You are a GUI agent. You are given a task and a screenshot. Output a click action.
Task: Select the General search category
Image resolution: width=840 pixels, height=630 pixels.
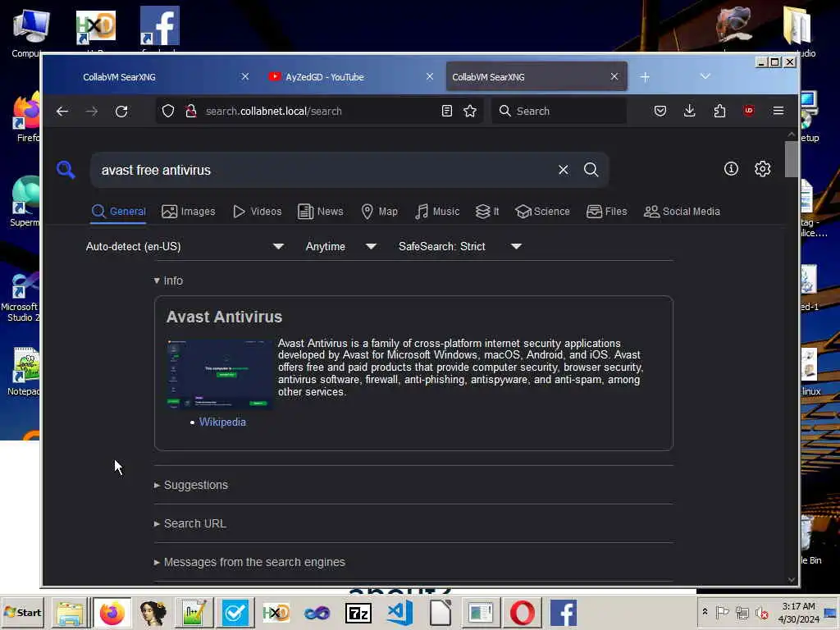pos(118,212)
